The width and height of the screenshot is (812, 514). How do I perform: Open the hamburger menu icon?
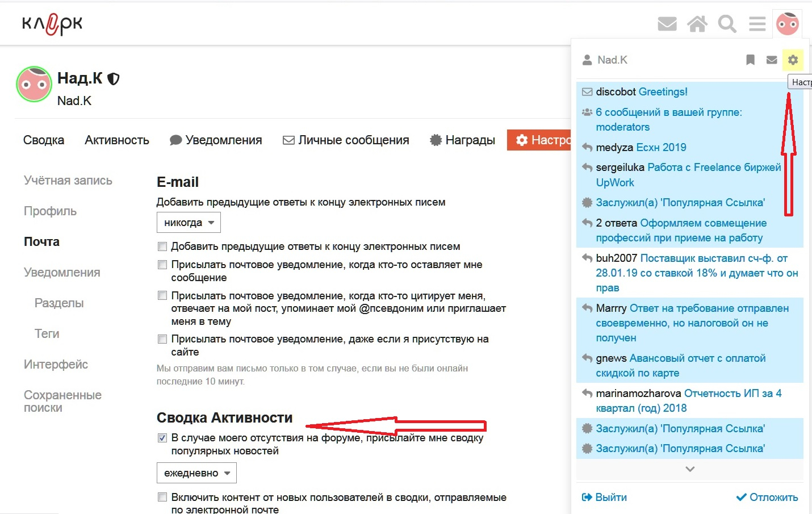[757, 24]
